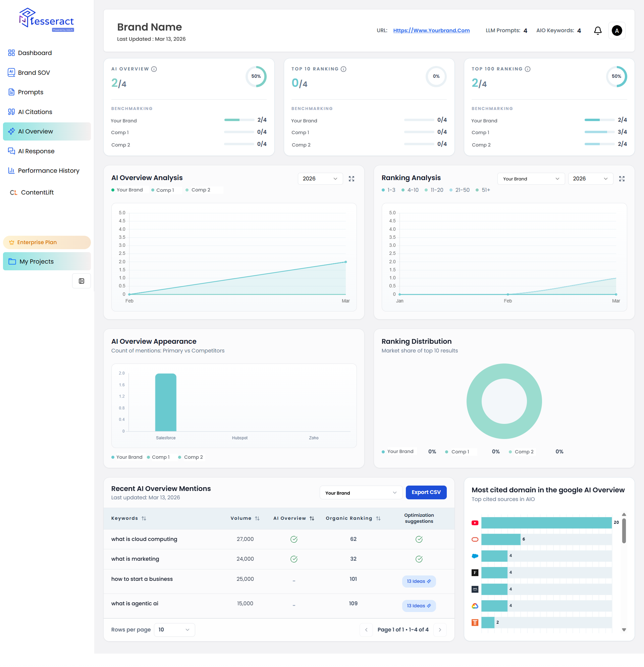Open the user avatar 'A' menu

[x=616, y=31]
